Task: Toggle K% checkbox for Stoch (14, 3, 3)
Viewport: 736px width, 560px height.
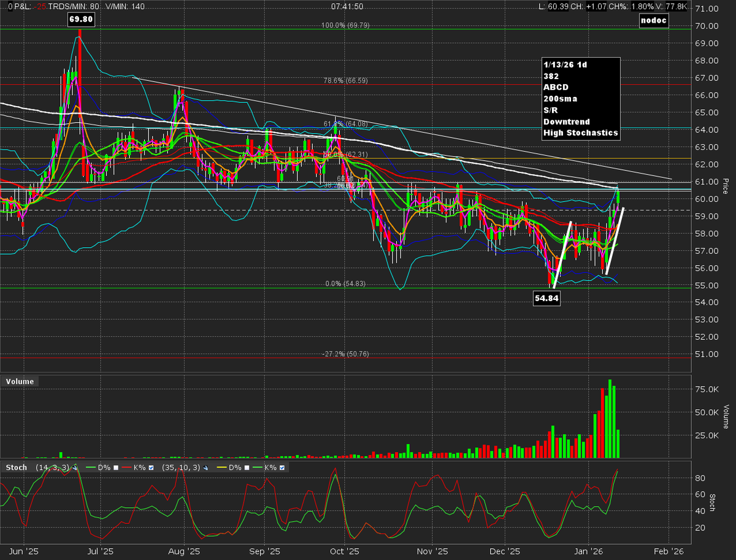Action: (x=151, y=467)
